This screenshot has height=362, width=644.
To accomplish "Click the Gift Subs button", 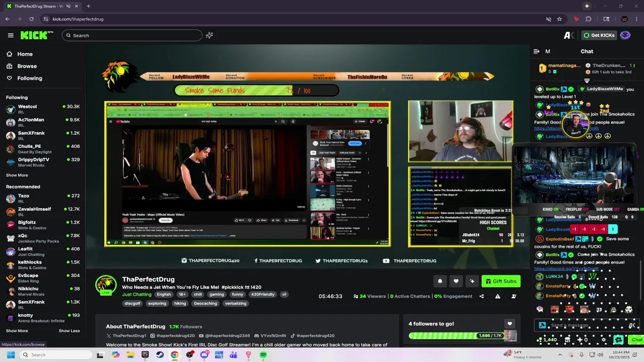I will (x=501, y=281).
